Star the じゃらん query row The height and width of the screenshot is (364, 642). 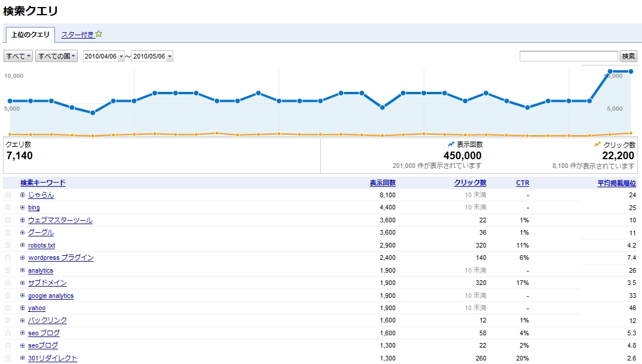(x=8, y=195)
